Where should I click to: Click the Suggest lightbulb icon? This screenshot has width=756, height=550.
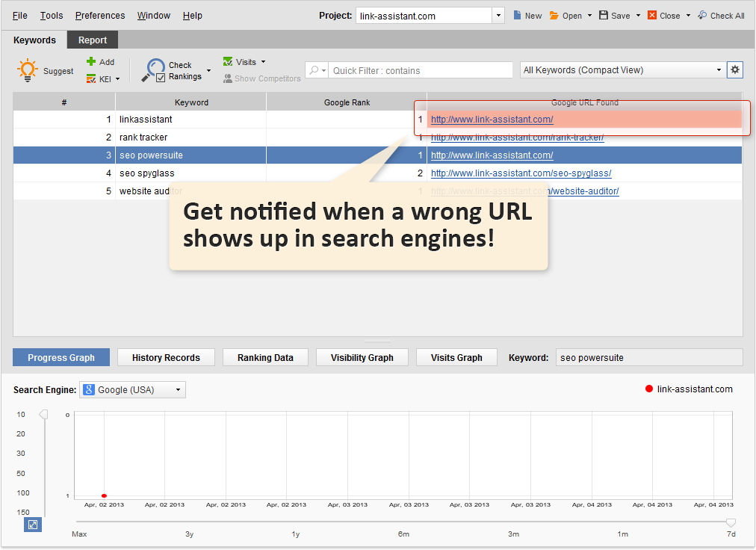(x=28, y=70)
